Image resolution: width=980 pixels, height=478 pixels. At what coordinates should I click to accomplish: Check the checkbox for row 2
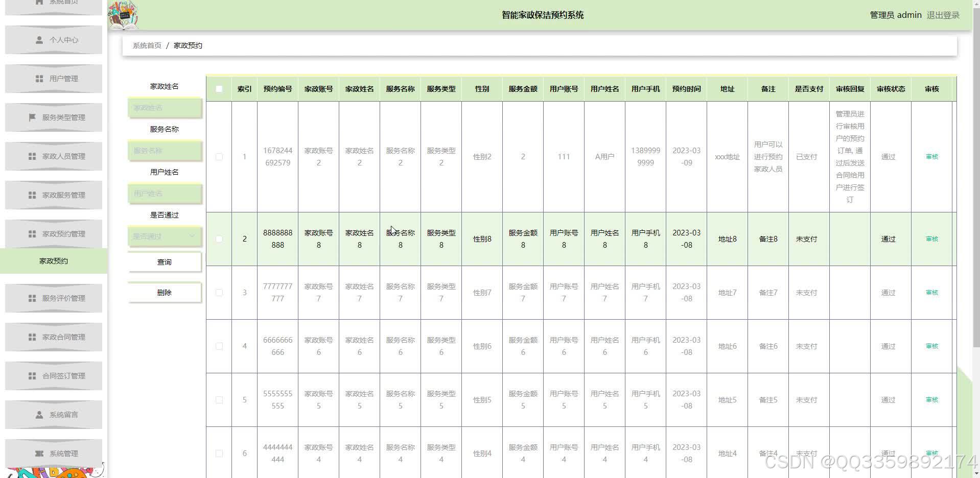tap(219, 239)
